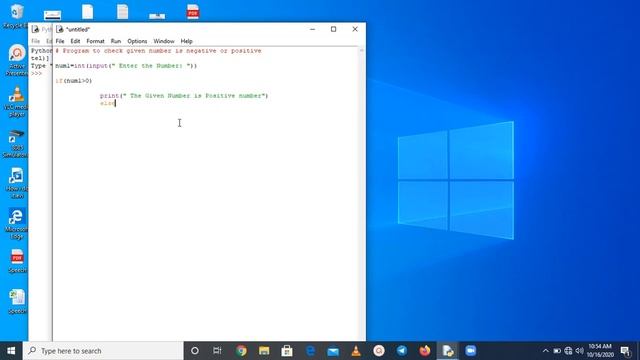
Task: Click the Python Shell window title icon
Action: point(35,29)
